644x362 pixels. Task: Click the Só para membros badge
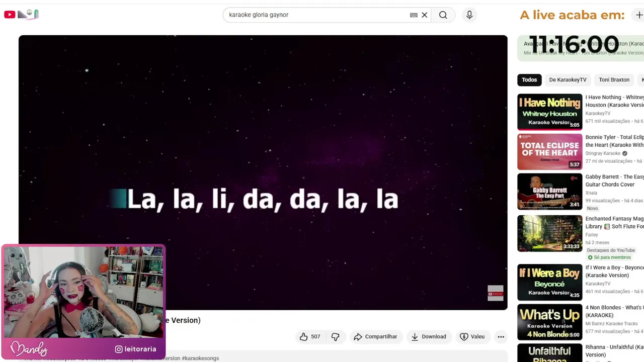pos(609,257)
